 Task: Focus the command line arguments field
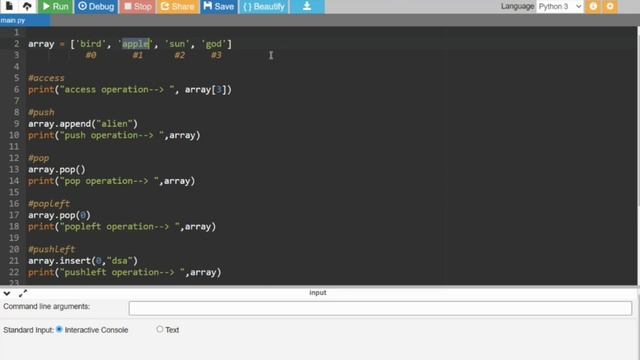[x=380, y=308]
